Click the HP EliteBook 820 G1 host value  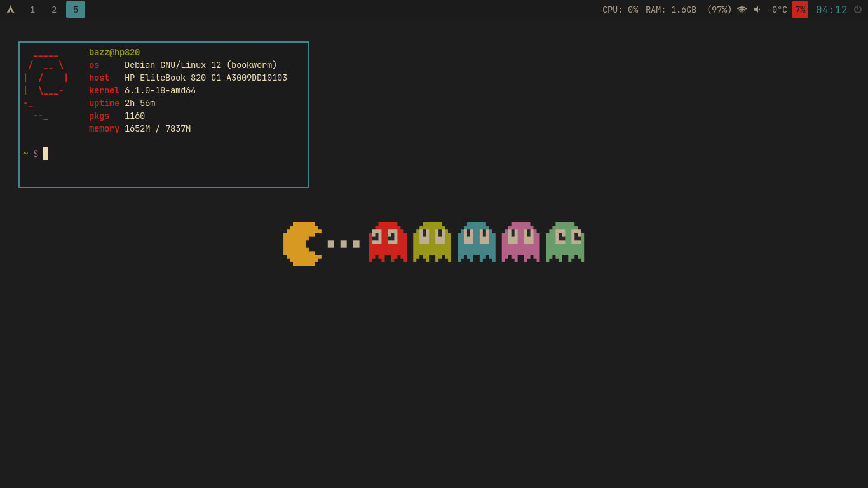(x=206, y=78)
